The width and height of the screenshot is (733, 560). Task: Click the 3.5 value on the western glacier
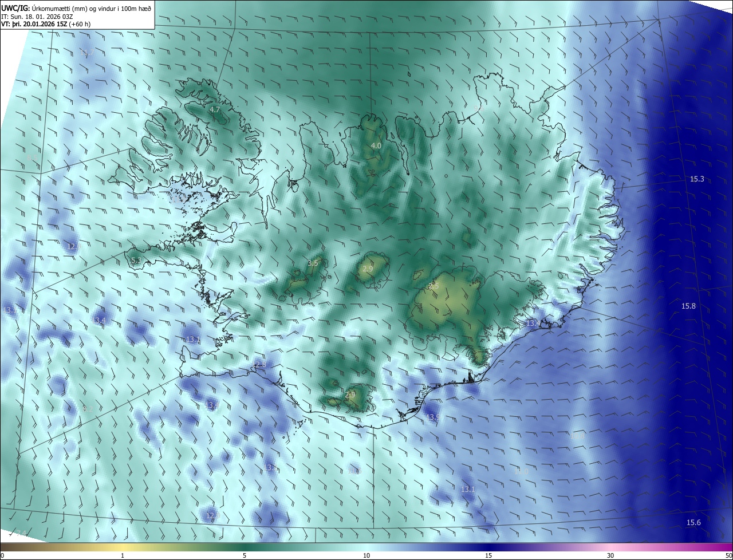pyautogui.click(x=313, y=263)
